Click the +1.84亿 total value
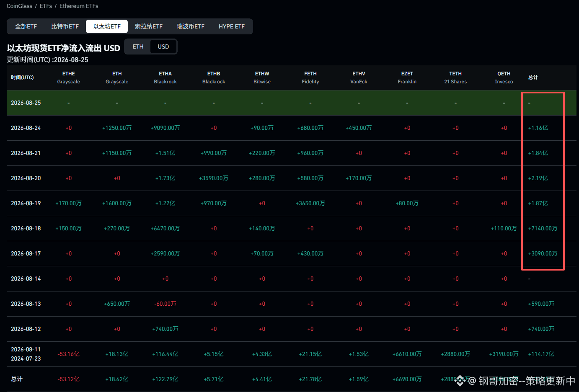This screenshot has width=579, height=392. [x=538, y=153]
